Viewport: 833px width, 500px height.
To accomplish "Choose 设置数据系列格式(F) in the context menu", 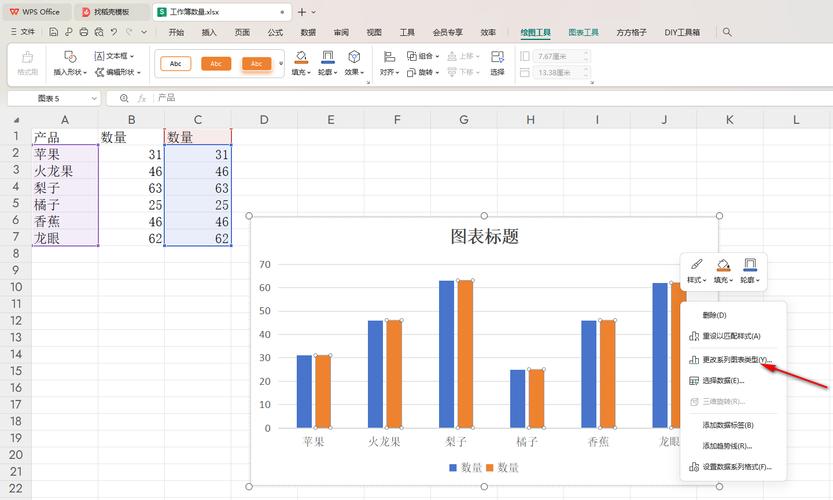I will 733,467.
